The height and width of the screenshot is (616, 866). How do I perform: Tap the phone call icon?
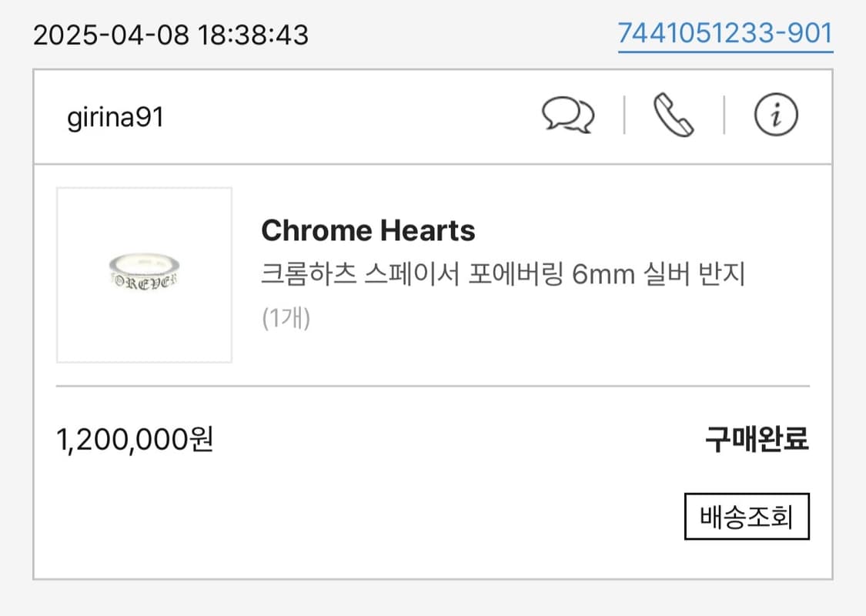(671, 115)
